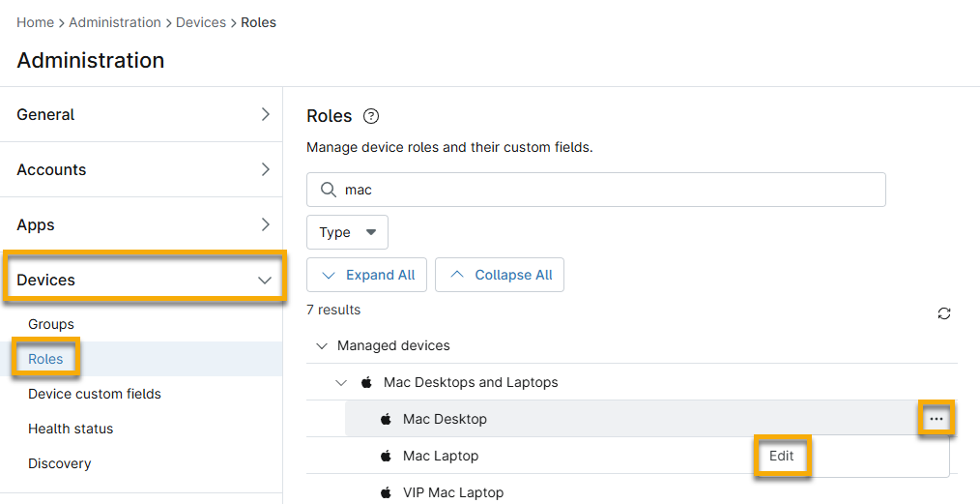The height and width of the screenshot is (504, 980).
Task: Click the Roles help question mark icon
Action: [x=371, y=116]
